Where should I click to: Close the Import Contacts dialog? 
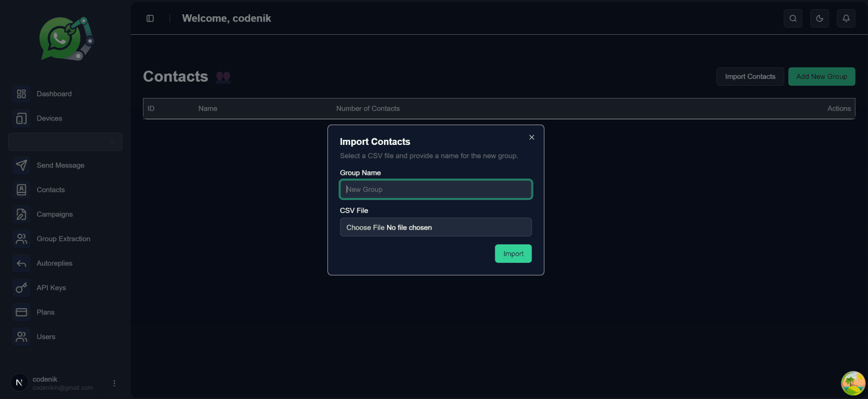(x=532, y=137)
